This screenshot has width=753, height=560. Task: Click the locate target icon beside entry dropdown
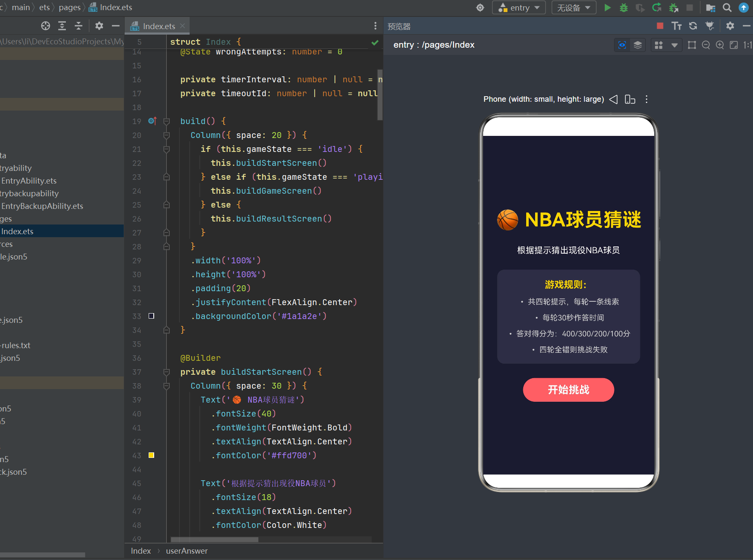[x=480, y=8]
